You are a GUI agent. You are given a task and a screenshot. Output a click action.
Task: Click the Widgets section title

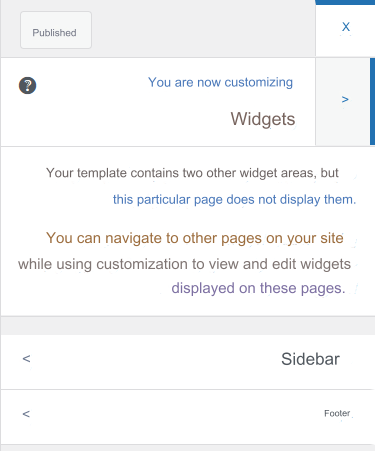263,119
